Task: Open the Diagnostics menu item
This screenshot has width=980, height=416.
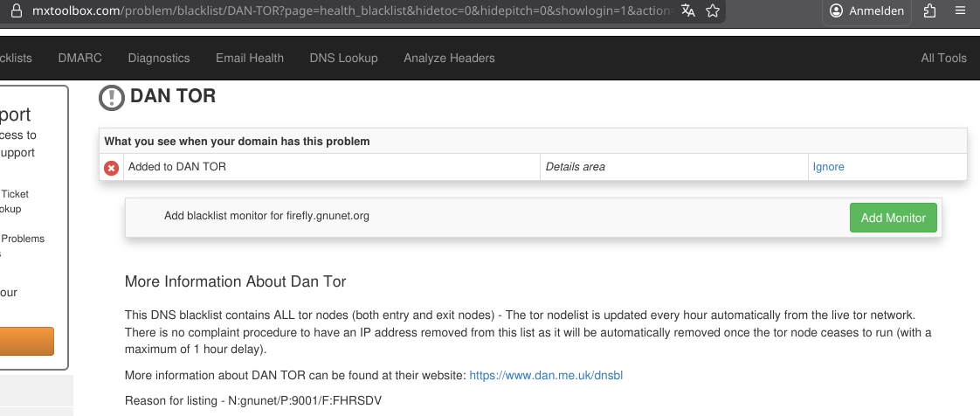Action: [x=158, y=58]
